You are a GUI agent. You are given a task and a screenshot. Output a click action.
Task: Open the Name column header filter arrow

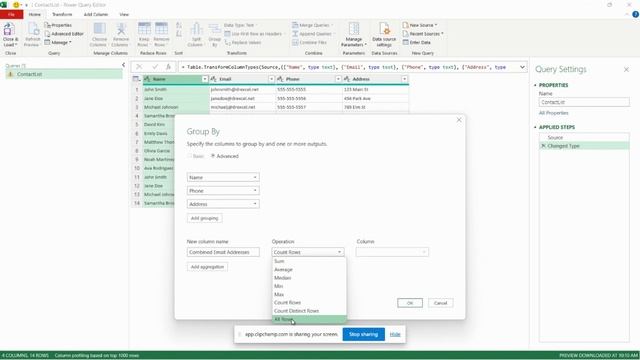(205, 79)
